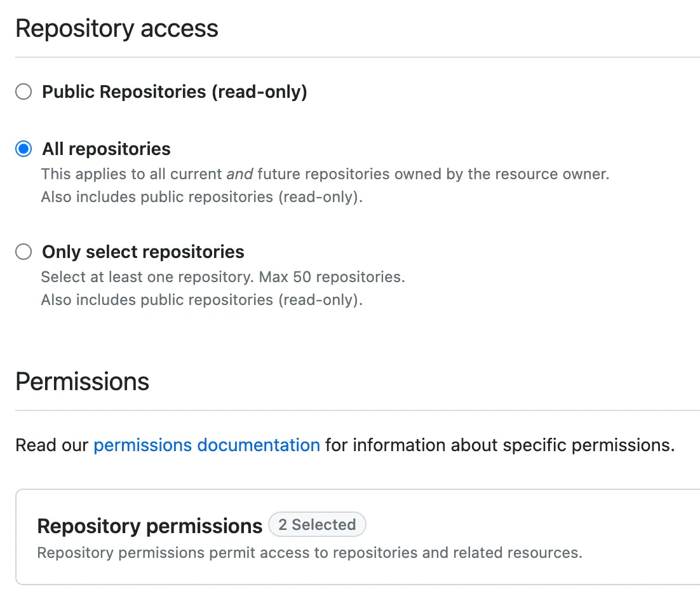Click Repository permissions description line

310,552
